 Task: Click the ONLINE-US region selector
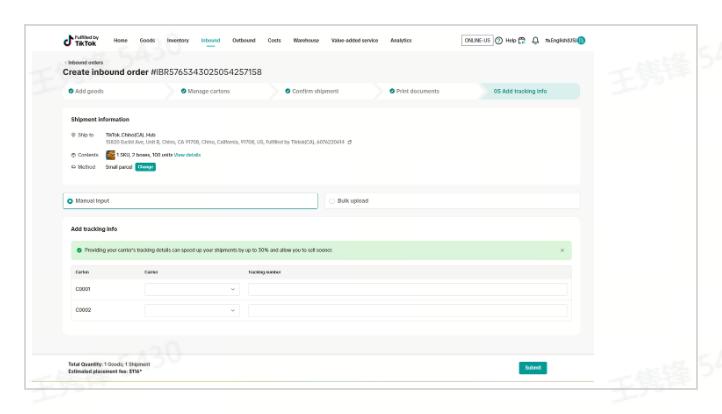[477, 41]
